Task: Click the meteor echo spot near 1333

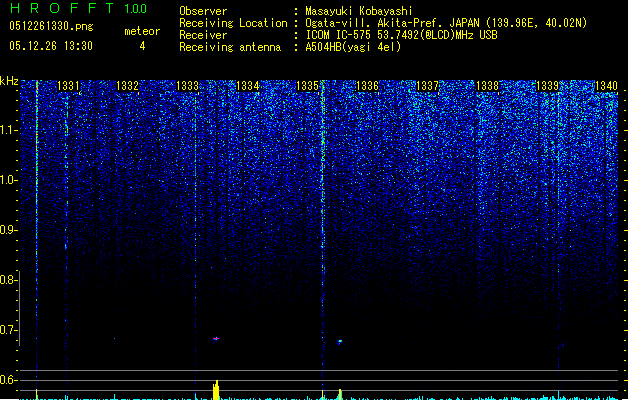Action: click(216, 339)
